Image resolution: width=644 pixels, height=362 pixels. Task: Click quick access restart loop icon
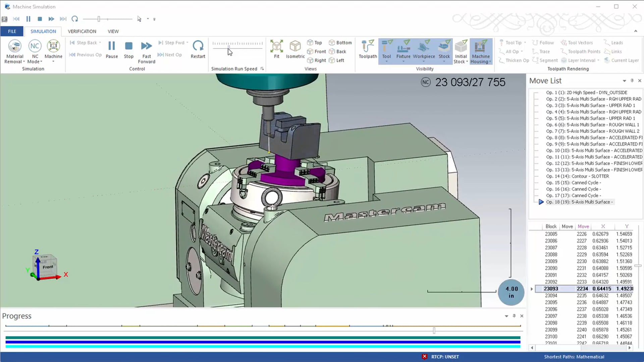pyautogui.click(x=74, y=19)
